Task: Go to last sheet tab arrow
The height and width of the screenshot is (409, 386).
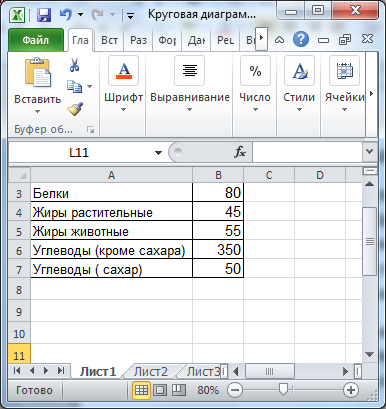Action: 61,371
